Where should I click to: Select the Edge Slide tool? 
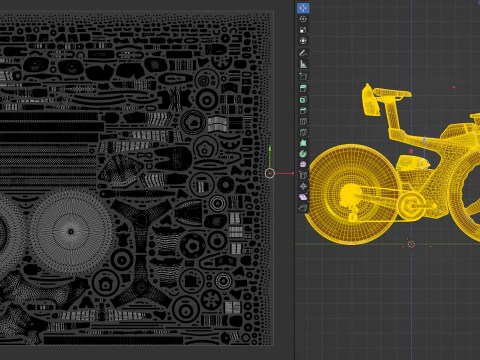pos(303,175)
